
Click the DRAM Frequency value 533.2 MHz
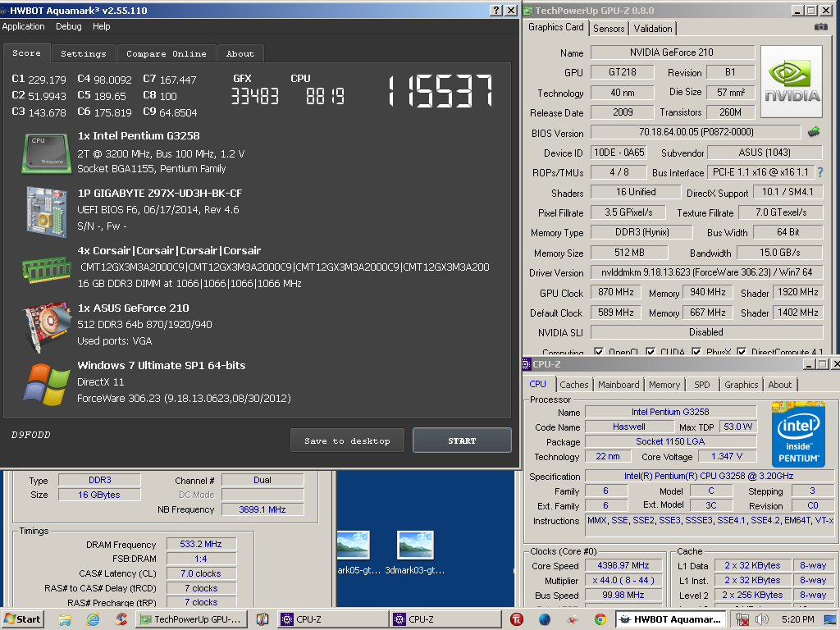tap(201, 544)
